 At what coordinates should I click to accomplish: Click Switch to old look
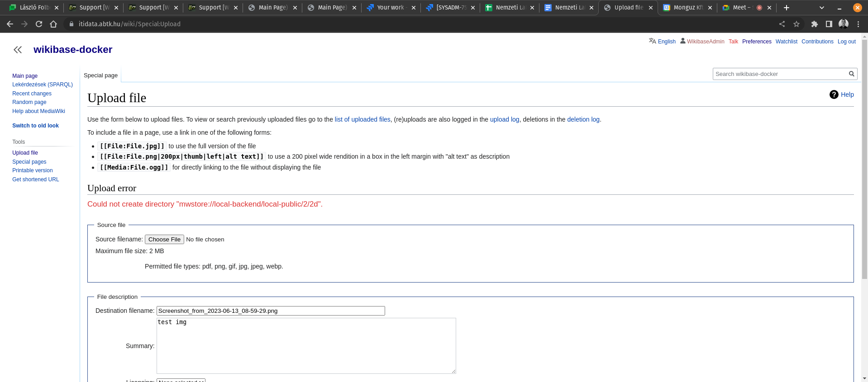pos(35,126)
